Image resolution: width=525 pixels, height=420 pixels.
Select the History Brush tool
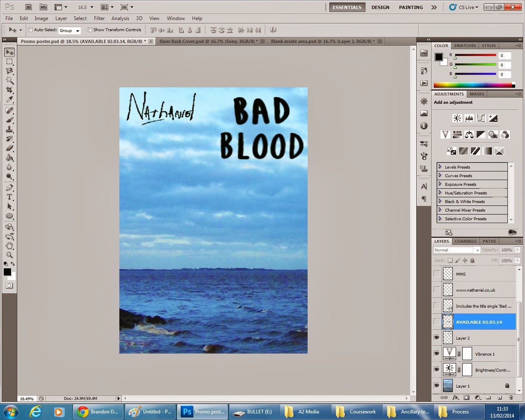click(9, 139)
